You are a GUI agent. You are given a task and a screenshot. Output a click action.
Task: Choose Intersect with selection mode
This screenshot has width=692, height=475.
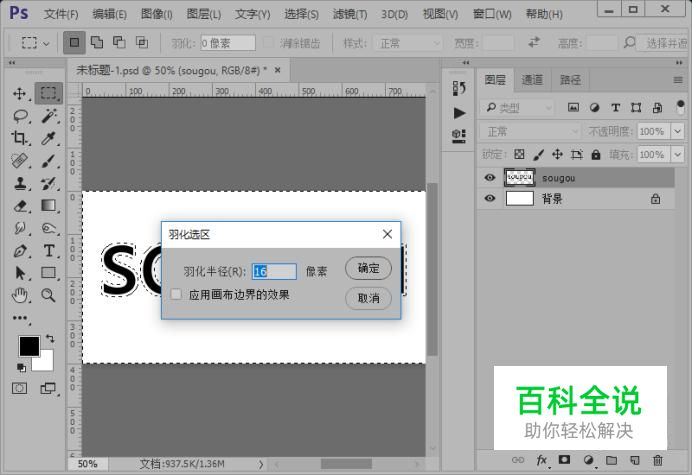click(x=142, y=42)
